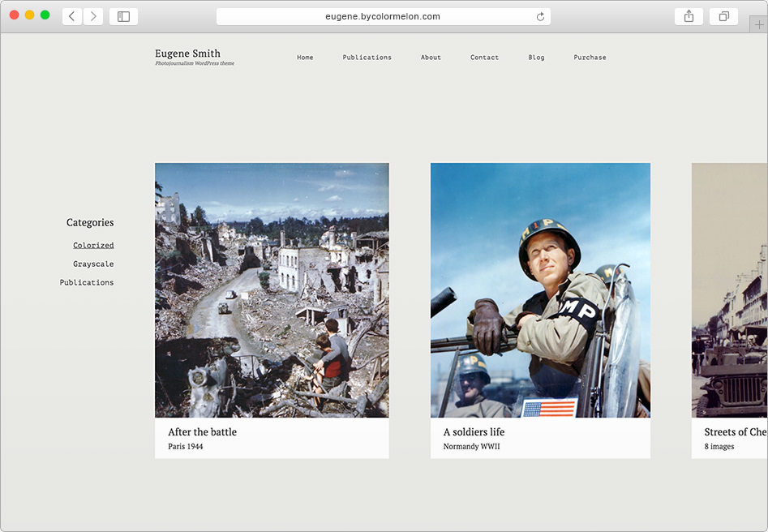Go forward using Safari's forward arrow
Viewport: 768px width, 532px height.
(x=93, y=16)
